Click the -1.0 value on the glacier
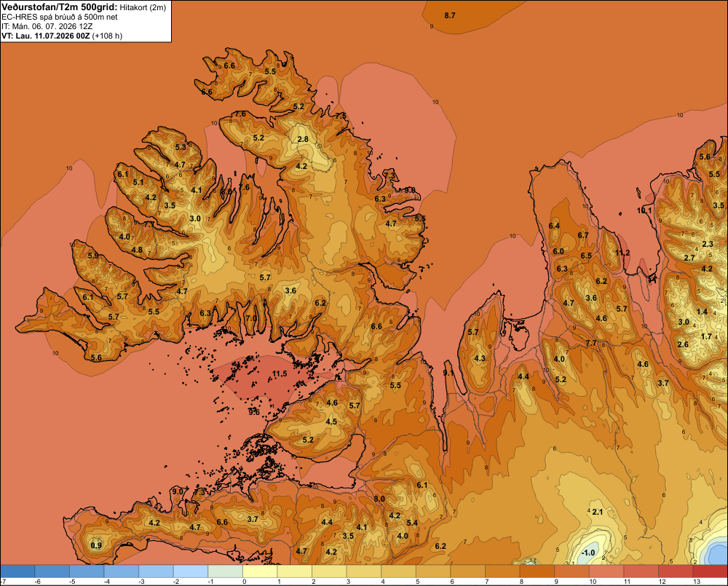 pos(588,553)
